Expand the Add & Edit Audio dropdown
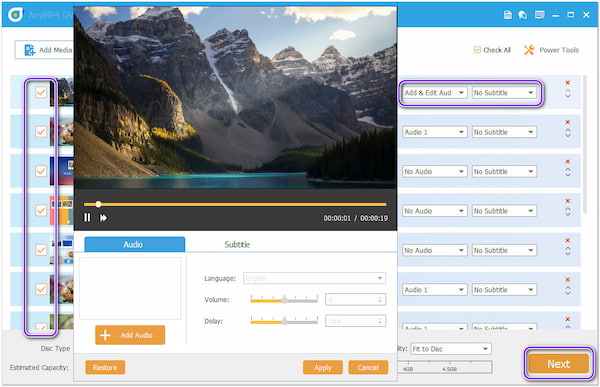600x387 pixels. (x=435, y=93)
